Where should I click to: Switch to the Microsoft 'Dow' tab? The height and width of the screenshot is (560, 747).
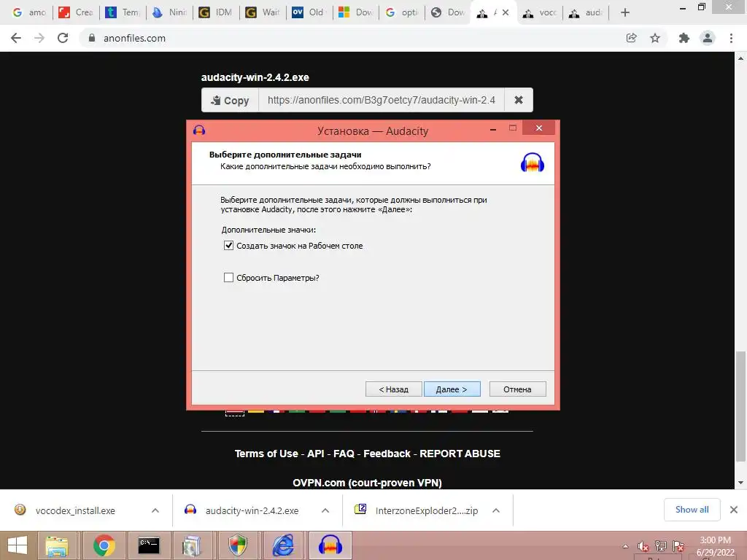[355, 12]
